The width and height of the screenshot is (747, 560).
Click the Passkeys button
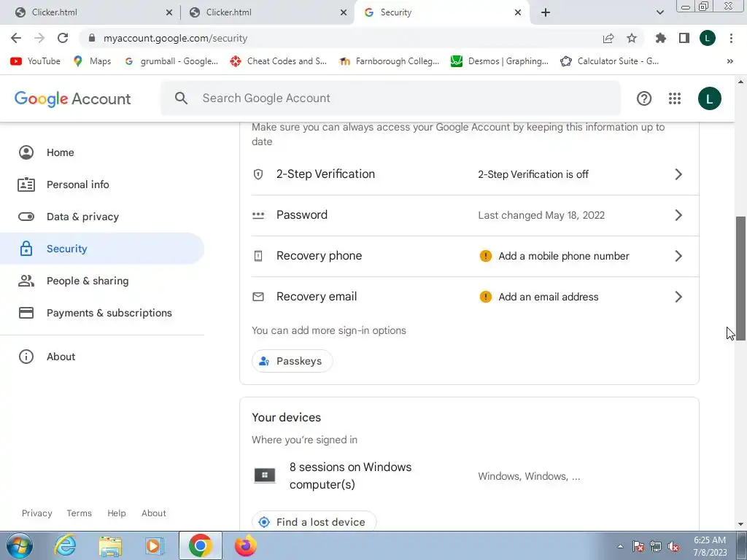point(292,361)
